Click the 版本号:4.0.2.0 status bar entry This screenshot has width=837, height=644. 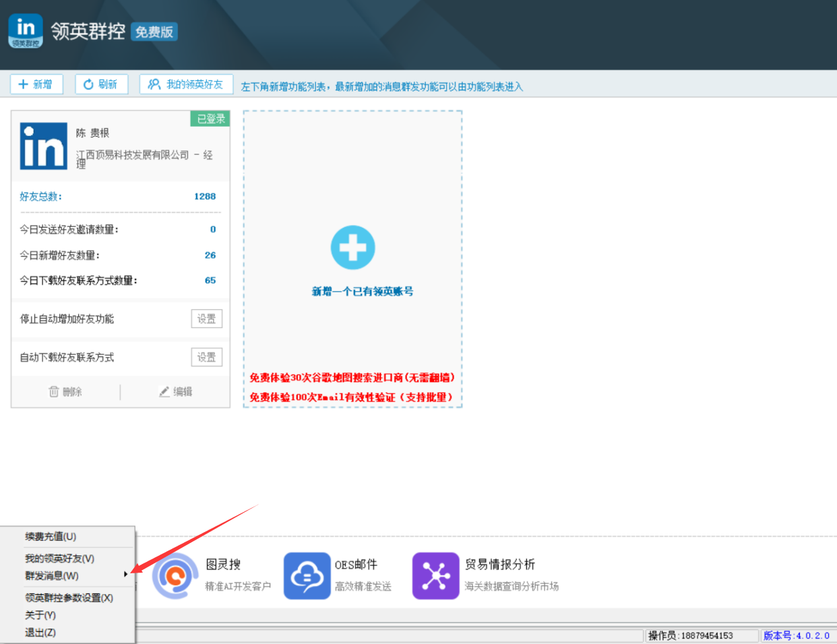click(x=797, y=635)
